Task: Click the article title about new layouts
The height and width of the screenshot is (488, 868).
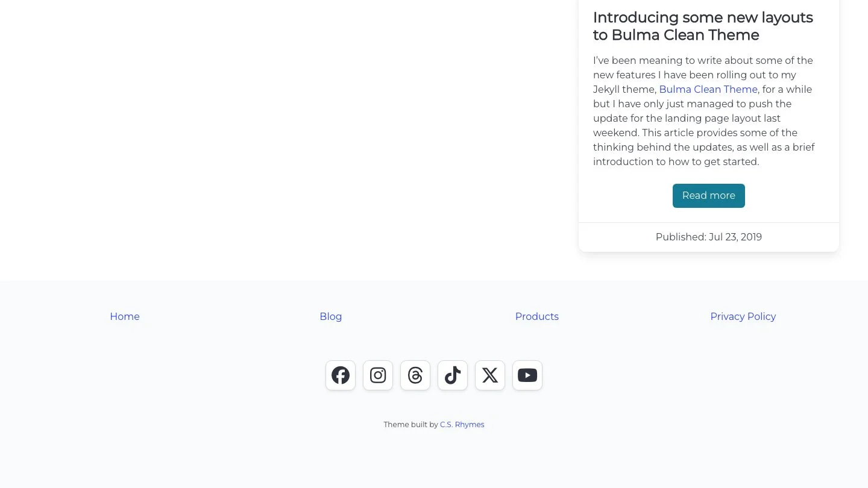Action: 703,26
